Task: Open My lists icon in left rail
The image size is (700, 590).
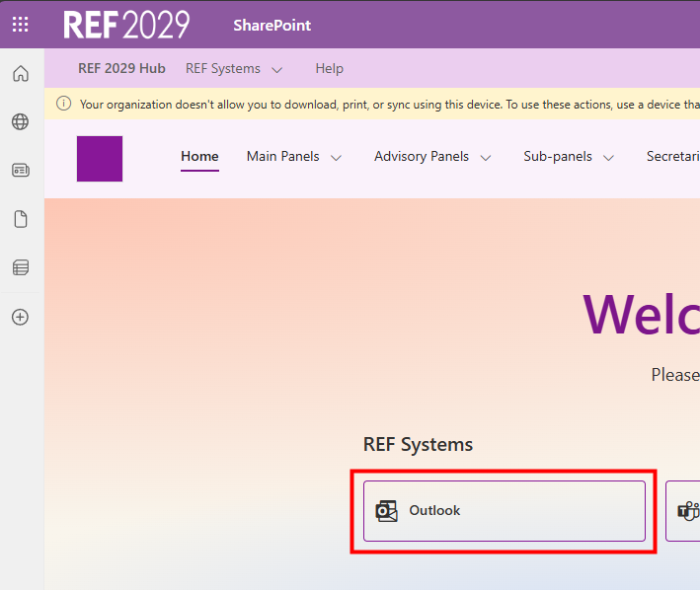Action: coord(21,267)
